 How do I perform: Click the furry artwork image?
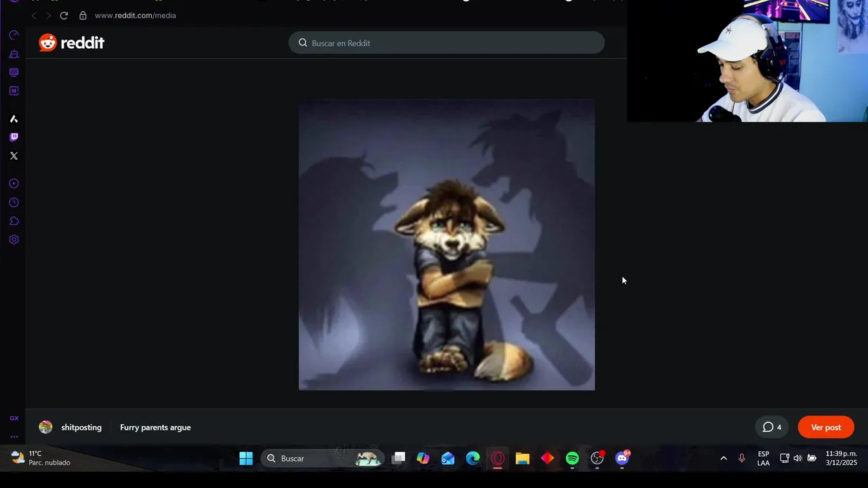click(x=447, y=245)
